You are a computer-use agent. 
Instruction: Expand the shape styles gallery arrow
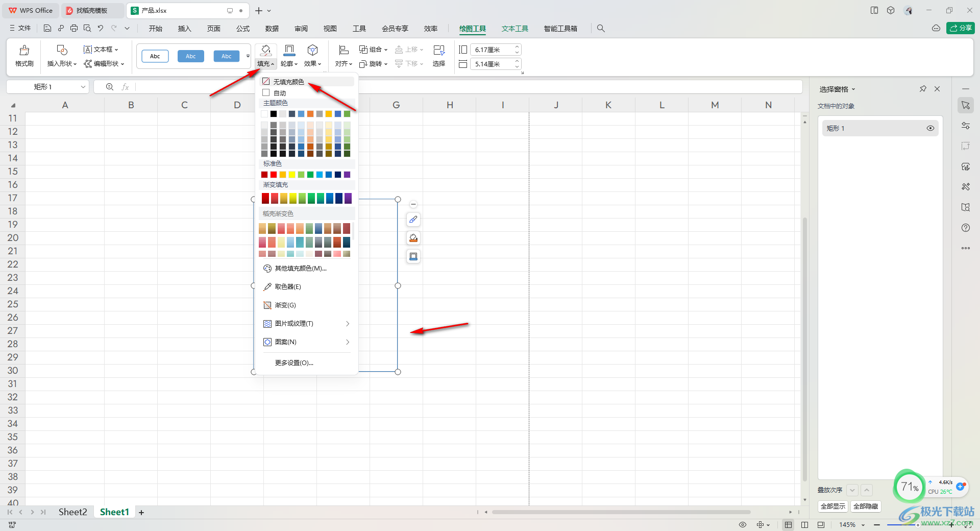point(248,56)
